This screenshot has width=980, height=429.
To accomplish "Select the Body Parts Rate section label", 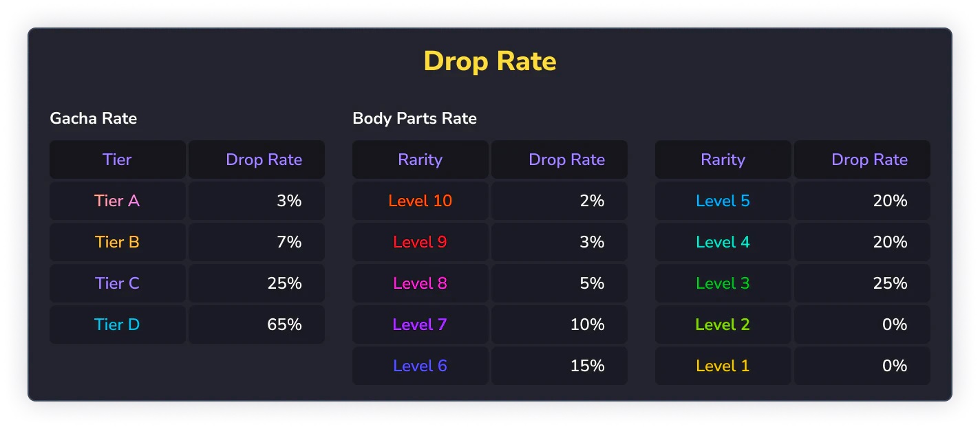I will pyautogui.click(x=414, y=118).
